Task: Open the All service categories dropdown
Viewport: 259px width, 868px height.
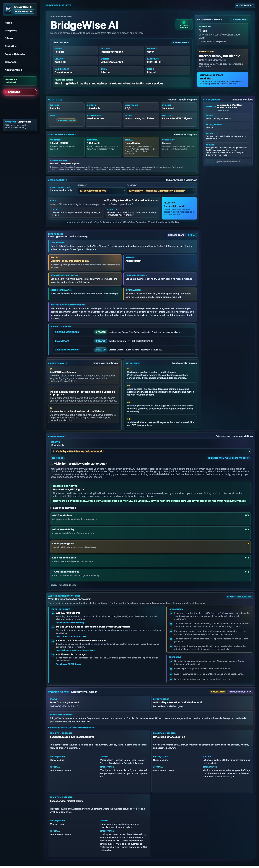Action: (102, 191)
